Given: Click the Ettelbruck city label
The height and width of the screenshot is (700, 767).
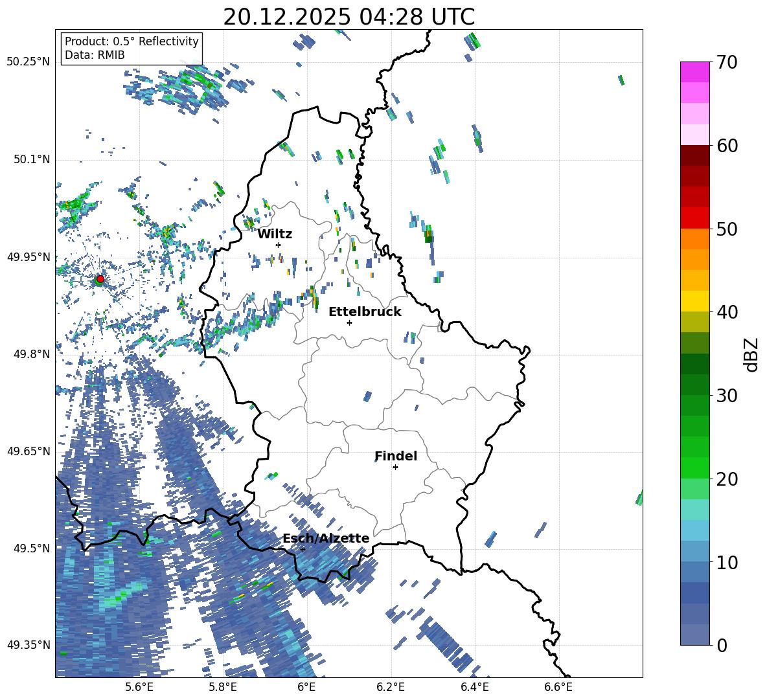Looking at the screenshot, I should click(x=365, y=312).
